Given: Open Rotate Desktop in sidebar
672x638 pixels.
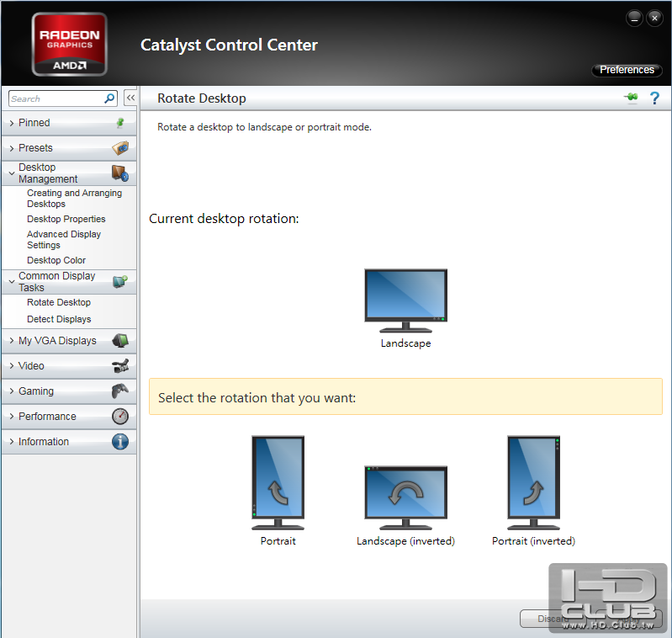Looking at the screenshot, I should (x=59, y=302).
